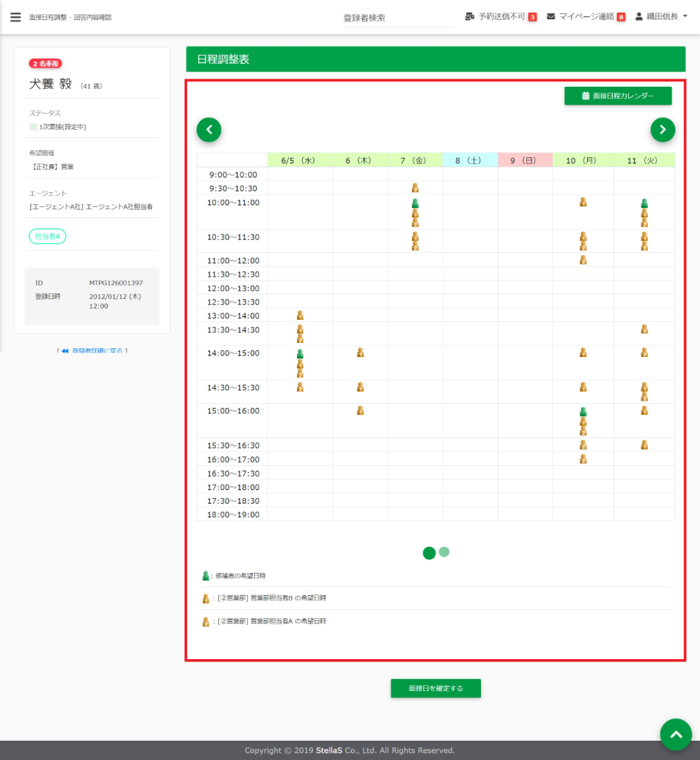The width and height of the screenshot is (700, 760).
Task: Click the staff icon on 6/5 13:00～14:00
Action: 300,315
